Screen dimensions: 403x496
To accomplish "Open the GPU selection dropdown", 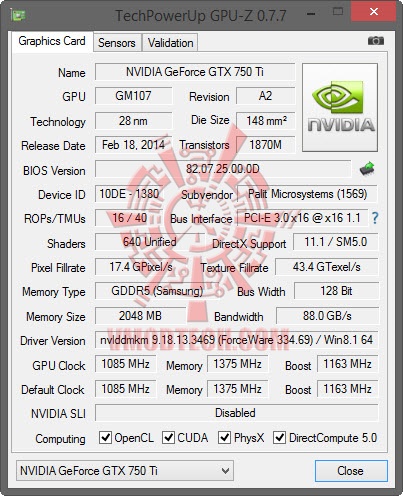I will point(125,471).
